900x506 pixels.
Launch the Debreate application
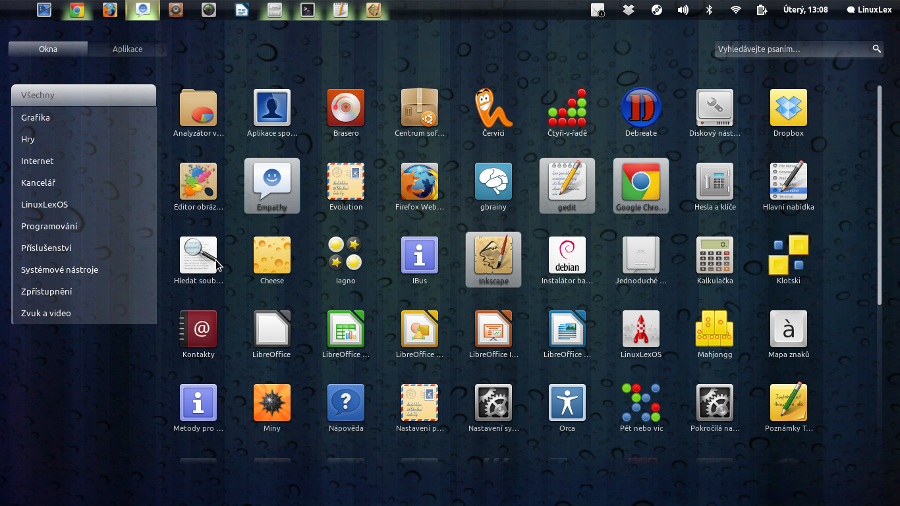(x=641, y=112)
